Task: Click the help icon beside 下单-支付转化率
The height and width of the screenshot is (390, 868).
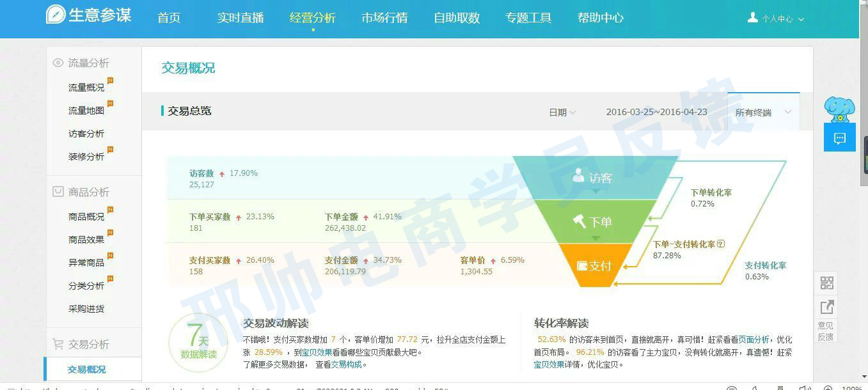Action: (x=721, y=244)
